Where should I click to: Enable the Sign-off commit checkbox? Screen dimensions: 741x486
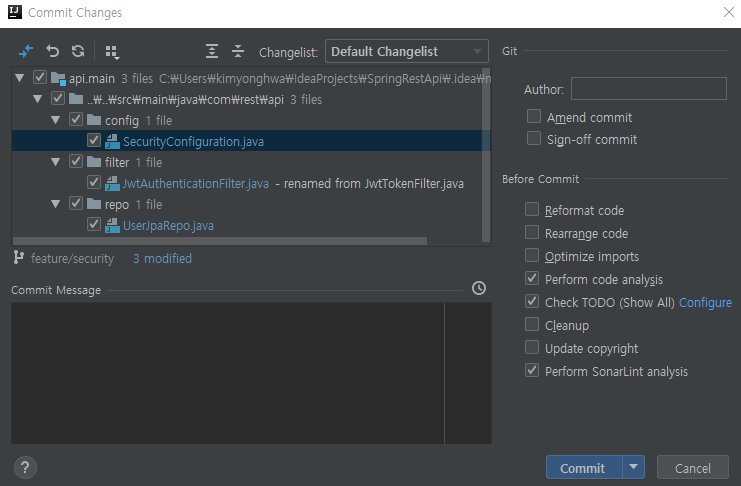tap(534, 139)
